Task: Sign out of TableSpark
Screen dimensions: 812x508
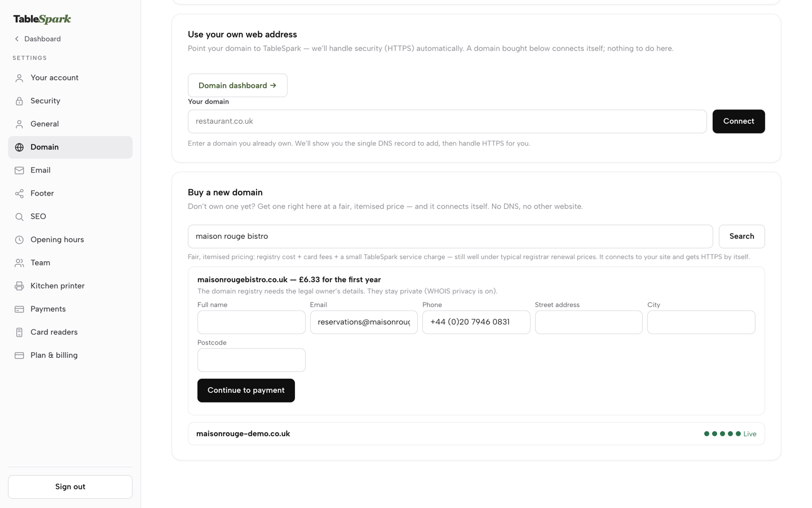Action: [x=70, y=487]
